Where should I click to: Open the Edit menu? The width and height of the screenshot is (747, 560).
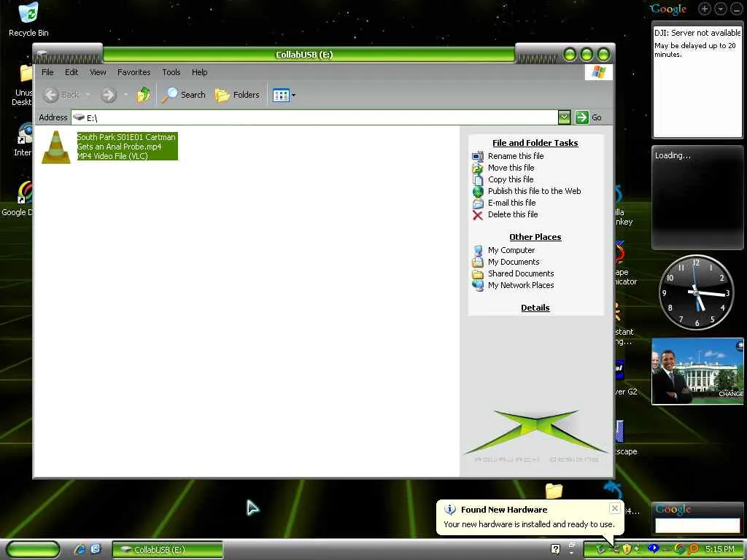[71, 72]
